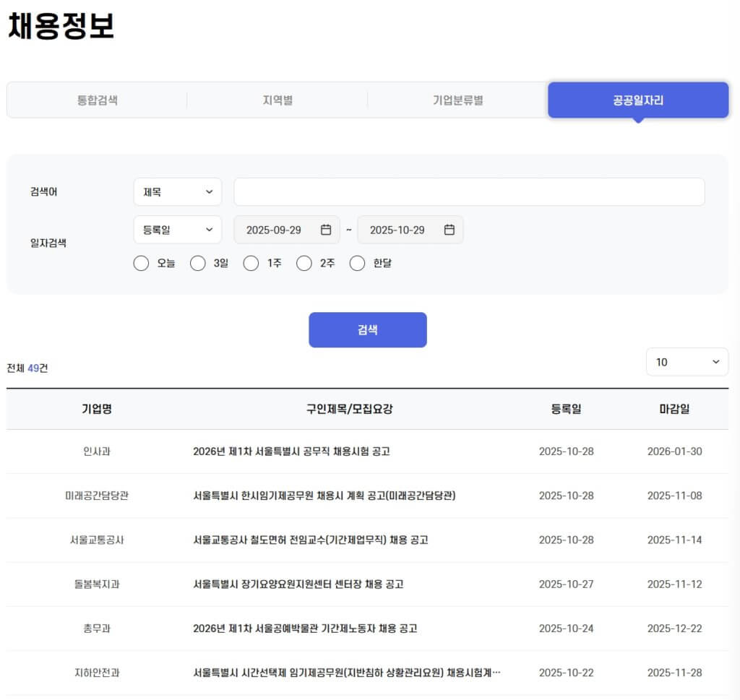Open the 서울교통공사 철도면허 전임교수 채용 공고
Image resolution: width=740 pixels, height=700 pixels.
312,540
